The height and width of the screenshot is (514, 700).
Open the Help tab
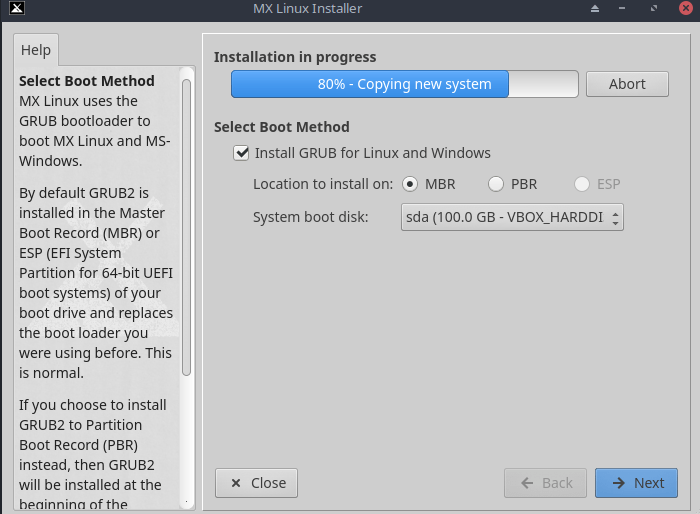pos(36,50)
